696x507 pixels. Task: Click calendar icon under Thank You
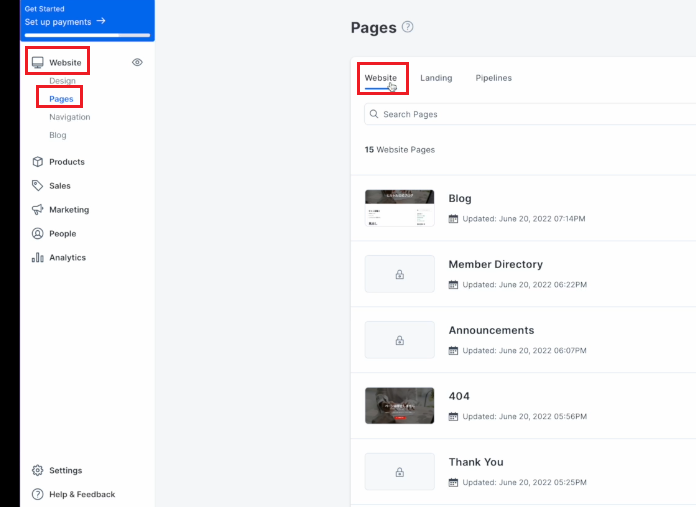pyautogui.click(x=453, y=482)
